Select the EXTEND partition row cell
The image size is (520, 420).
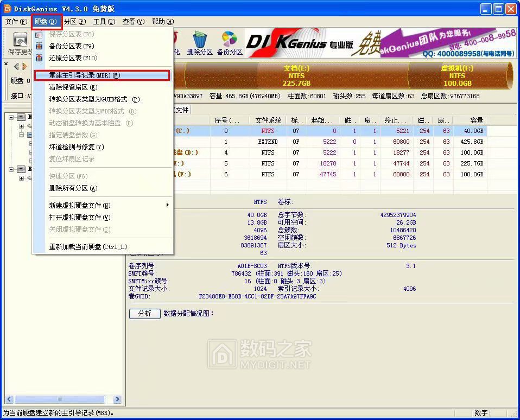coord(268,142)
